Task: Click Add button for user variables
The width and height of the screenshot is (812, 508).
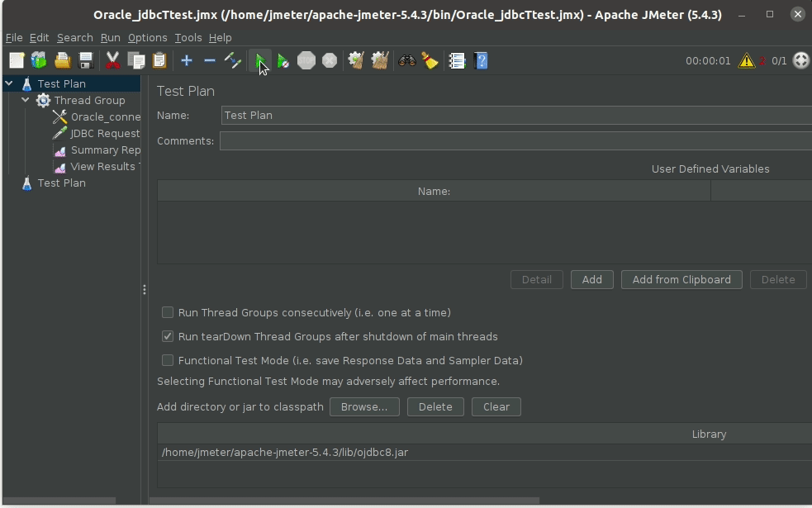Action: tap(592, 280)
